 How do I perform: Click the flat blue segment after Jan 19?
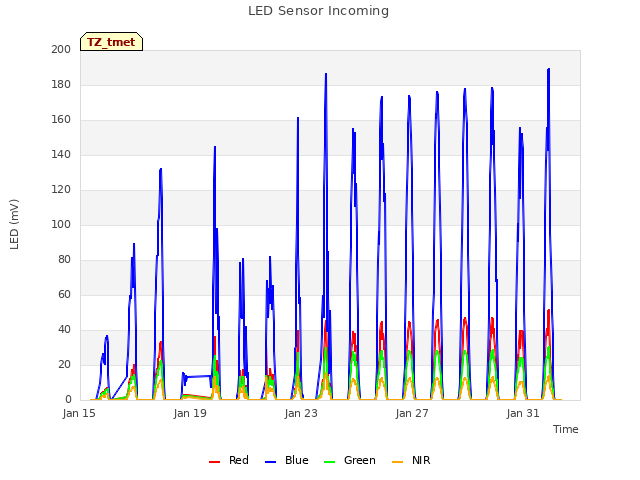(199, 376)
